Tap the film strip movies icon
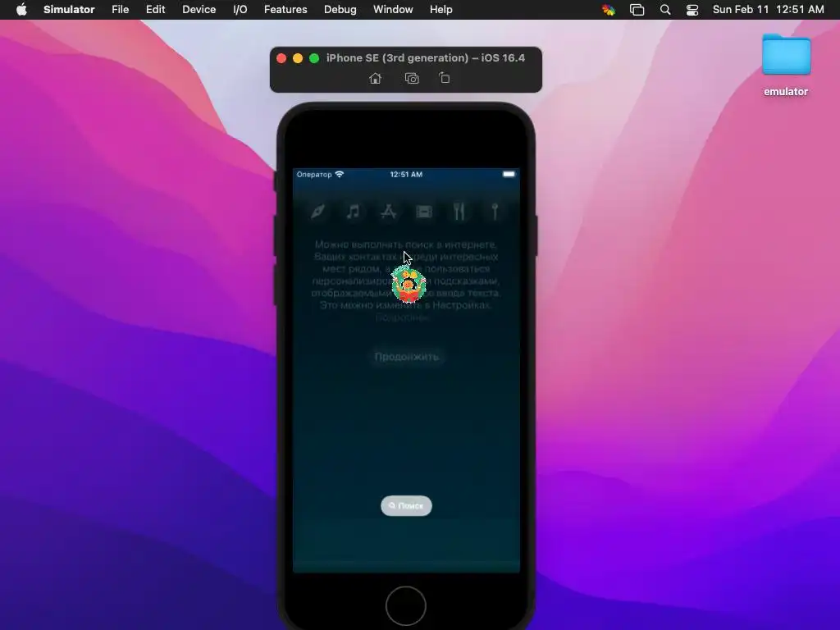The image size is (840, 630). (424, 212)
